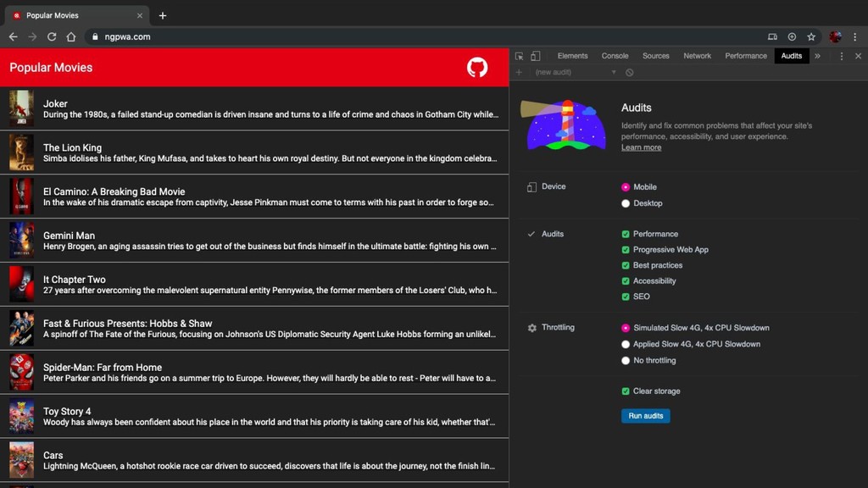Open a new browser tab
This screenshot has width=868, height=488.
click(x=162, y=15)
